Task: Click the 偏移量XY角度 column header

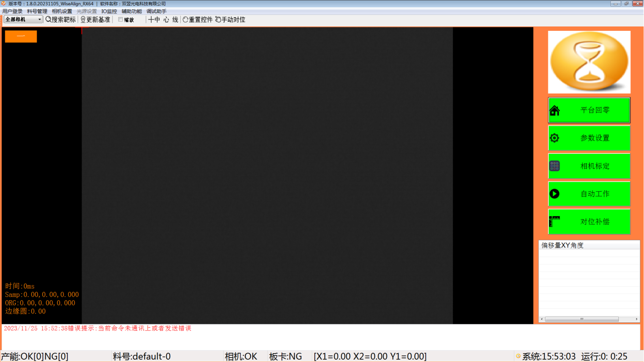Action: pos(562,245)
